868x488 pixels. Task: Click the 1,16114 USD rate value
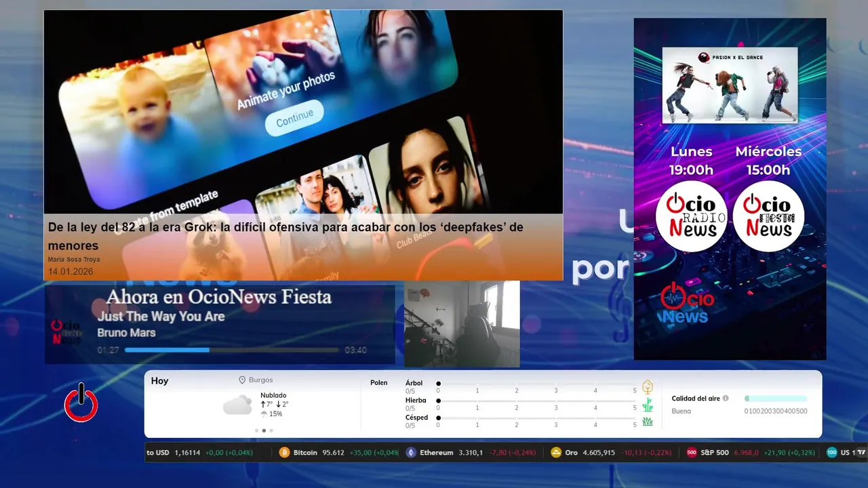point(188,453)
